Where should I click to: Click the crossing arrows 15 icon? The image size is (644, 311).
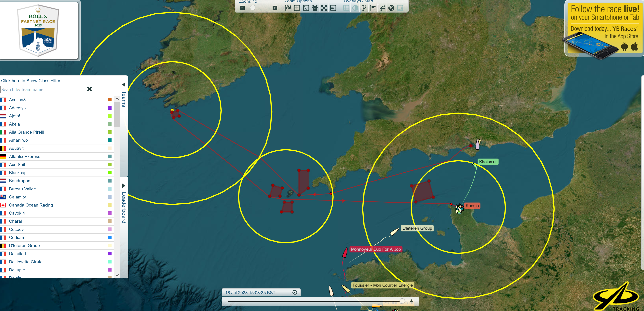click(x=382, y=8)
